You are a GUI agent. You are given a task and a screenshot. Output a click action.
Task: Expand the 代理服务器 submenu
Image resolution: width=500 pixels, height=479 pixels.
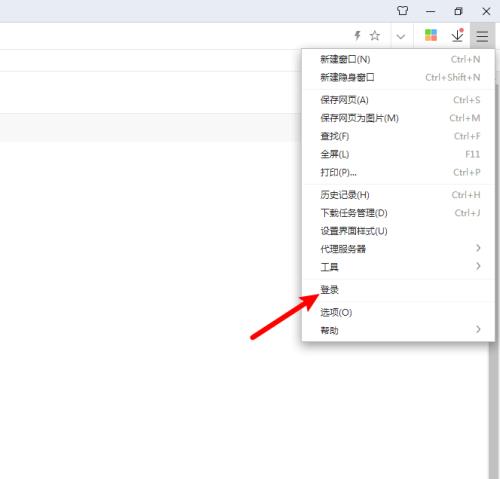click(x=398, y=249)
